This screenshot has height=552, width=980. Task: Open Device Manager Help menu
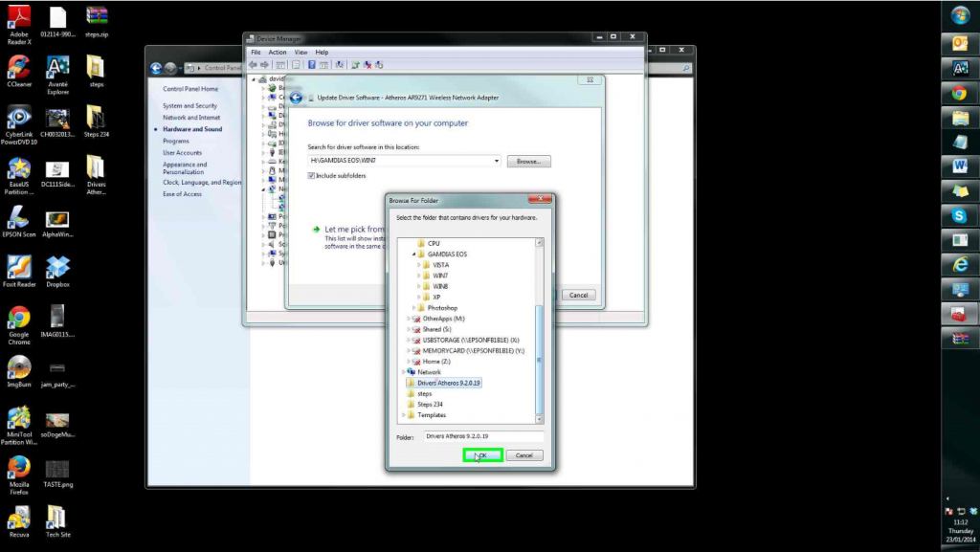tap(322, 53)
